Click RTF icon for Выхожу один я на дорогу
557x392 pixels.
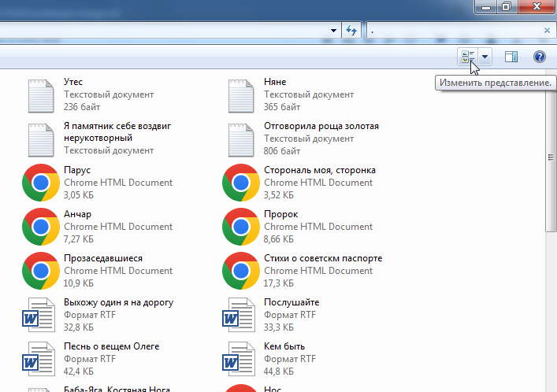39,315
